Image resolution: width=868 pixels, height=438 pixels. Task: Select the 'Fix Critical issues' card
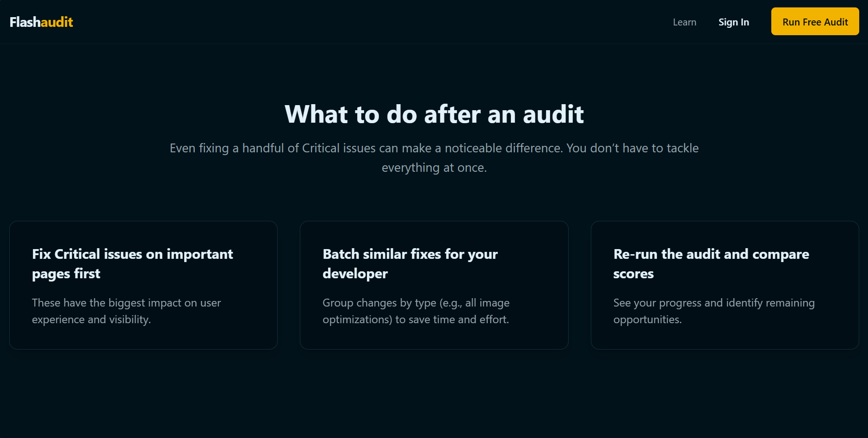[x=143, y=285]
